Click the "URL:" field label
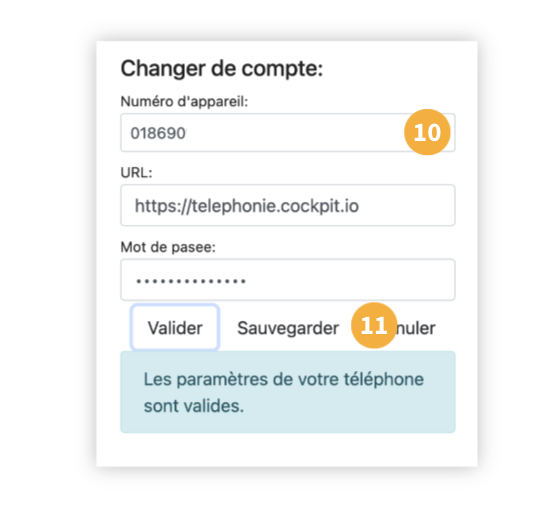This screenshot has width=536, height=520. 136,173
